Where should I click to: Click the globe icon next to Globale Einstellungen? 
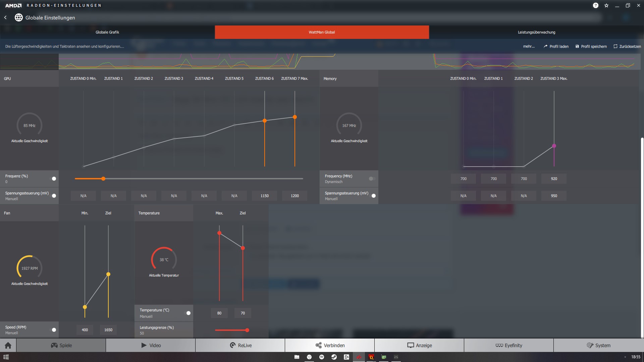pos(19,18)
